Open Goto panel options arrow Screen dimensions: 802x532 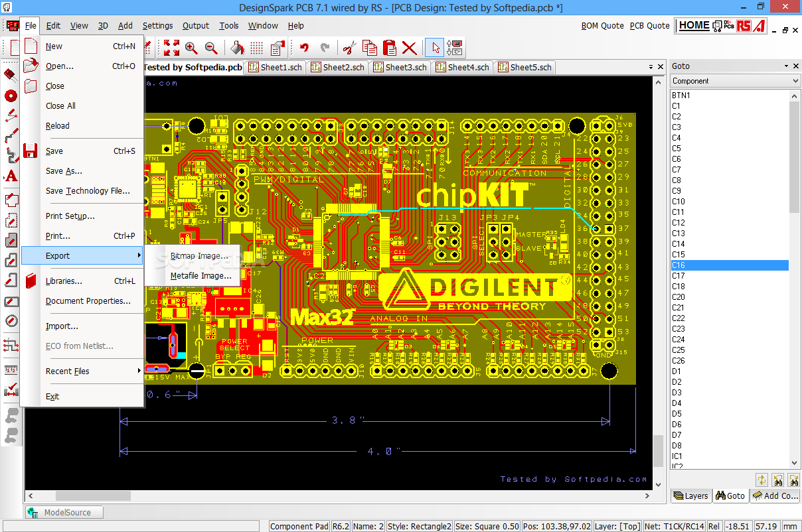[785, 66]
